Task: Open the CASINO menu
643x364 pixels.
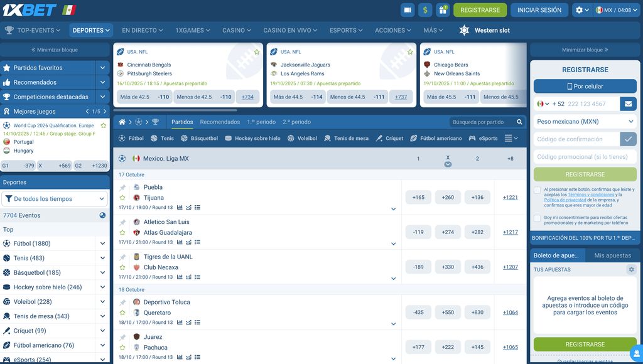Action: pyautogui.click(x=237, y=30)
